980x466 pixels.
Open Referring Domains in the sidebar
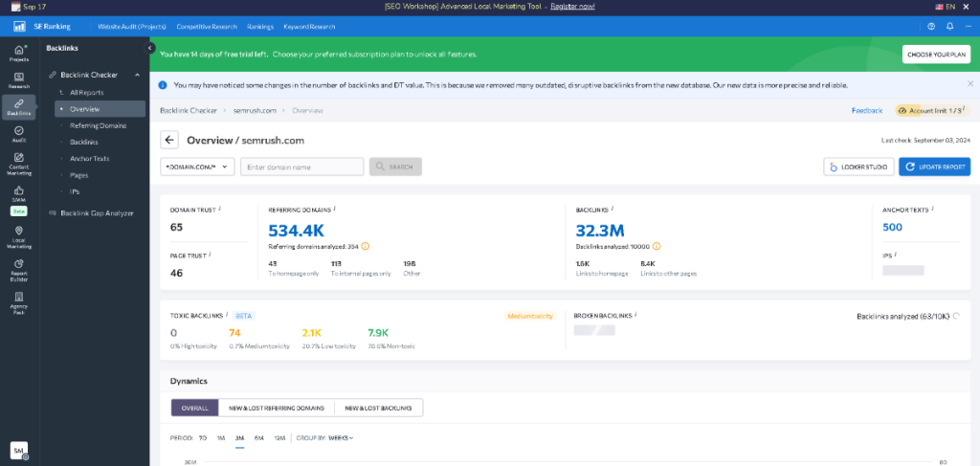pos(100,125)
